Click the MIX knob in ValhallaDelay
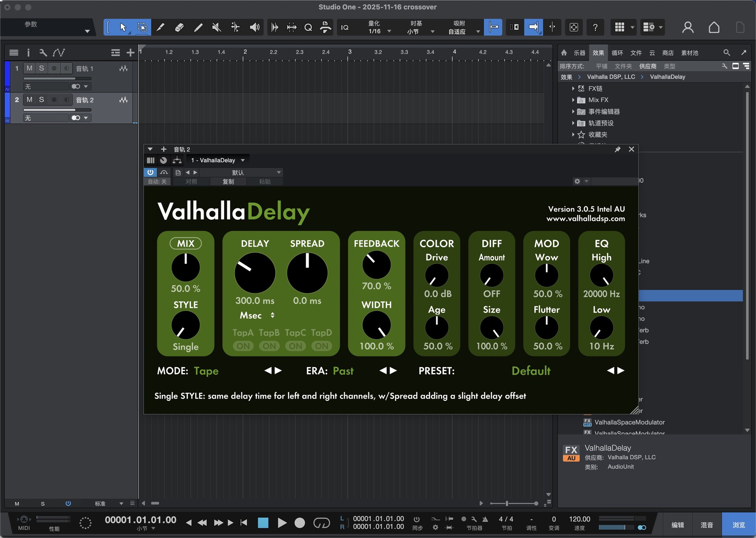The image size is (756, 538). [x=185, y=267]
